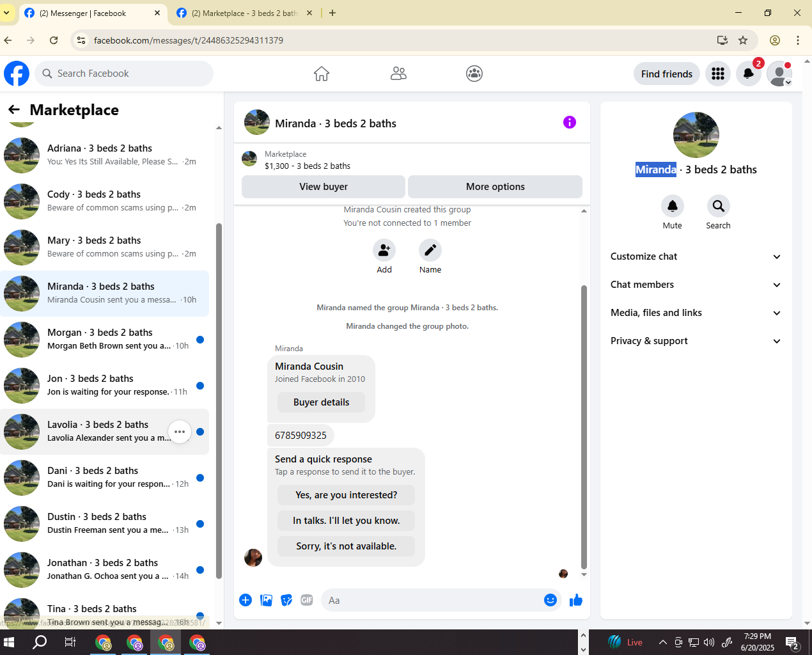Expand Media, files and links section
This screenshot has width=812, height=655.
point(696,313)
